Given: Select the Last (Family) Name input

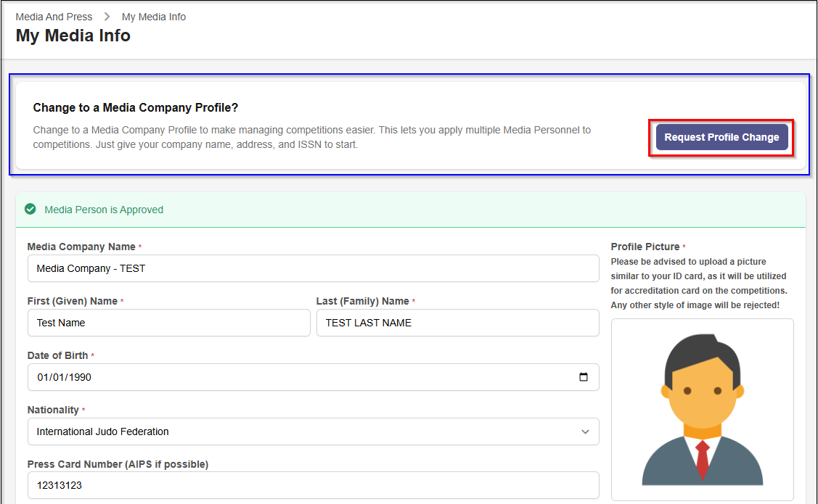Looking at the screenshot, I should 457,323.
